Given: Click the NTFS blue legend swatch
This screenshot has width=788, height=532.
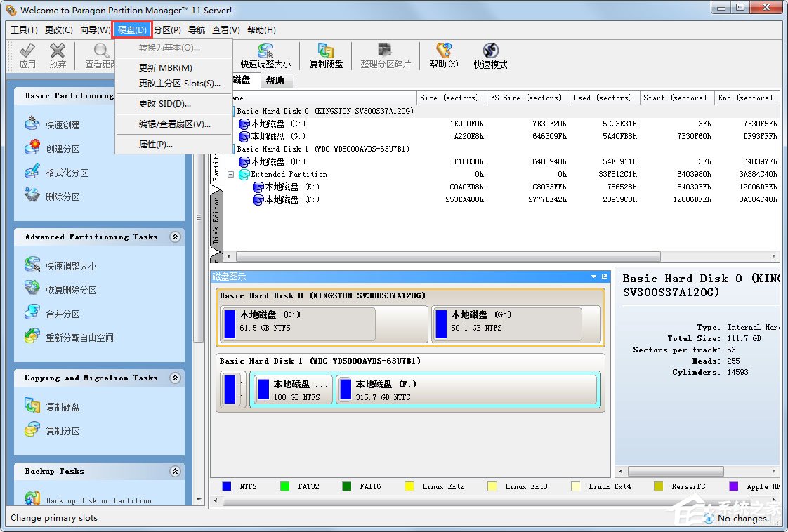Looking at the screenshot, I should pos(227,486).
